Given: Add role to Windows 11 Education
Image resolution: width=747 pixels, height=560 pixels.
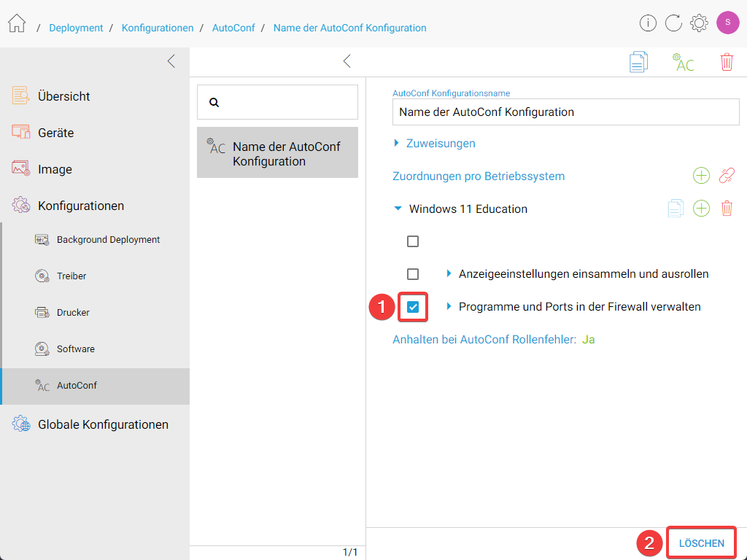Looking at the screenshot, I should [x=701, y=209].
